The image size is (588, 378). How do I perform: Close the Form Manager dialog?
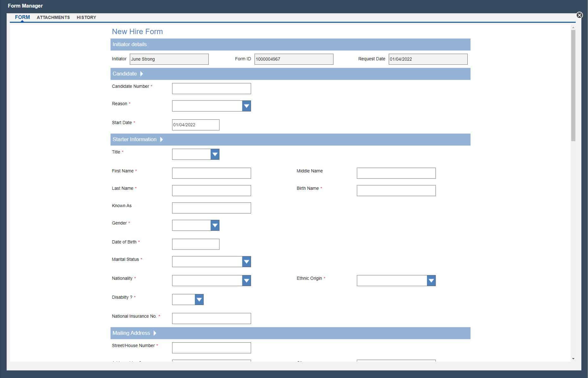579,15
